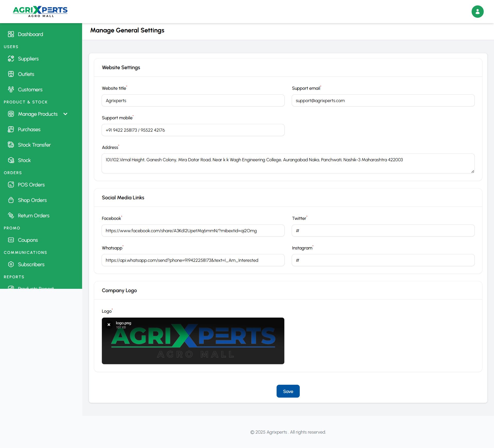The image size is (494, 448).
Task: Expand the Manage Products chevron
Action: [65, 114]
